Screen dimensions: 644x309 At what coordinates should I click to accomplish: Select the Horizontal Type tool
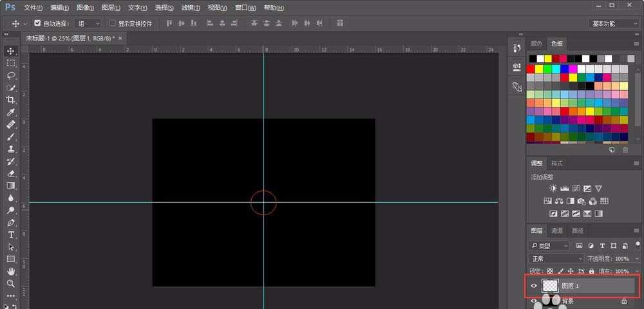click(11, 234)
